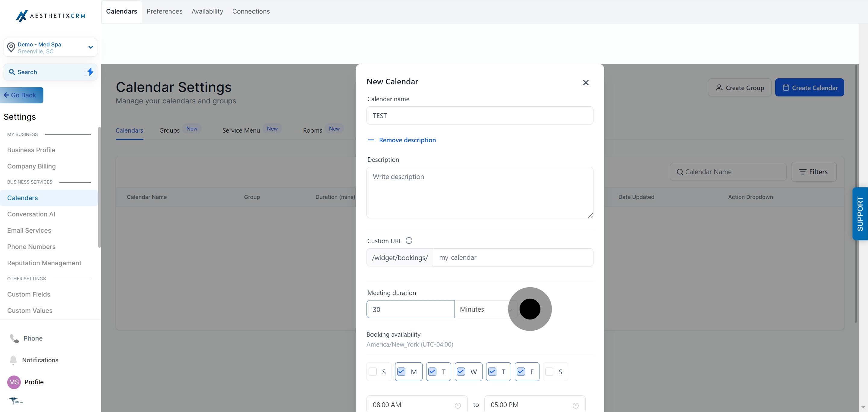Toggle the Friday availability checkbox
This screenshot has height=412, width=868.
tap(521, 372)
